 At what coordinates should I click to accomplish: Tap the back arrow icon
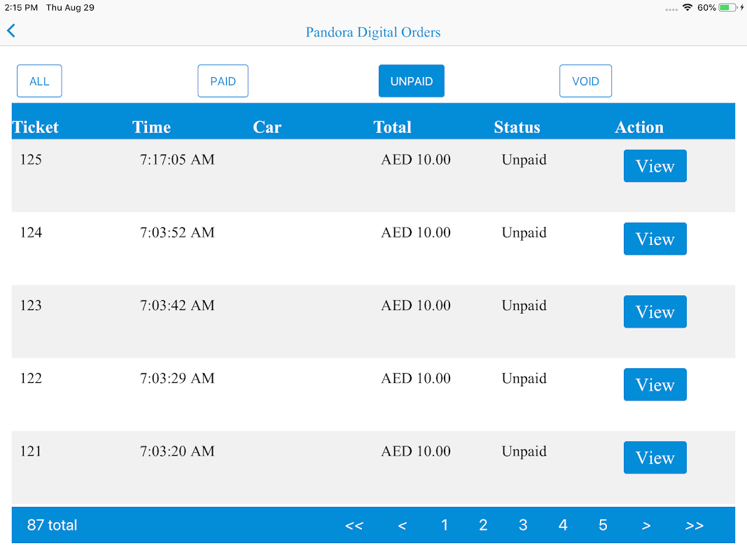pos(11,31)
